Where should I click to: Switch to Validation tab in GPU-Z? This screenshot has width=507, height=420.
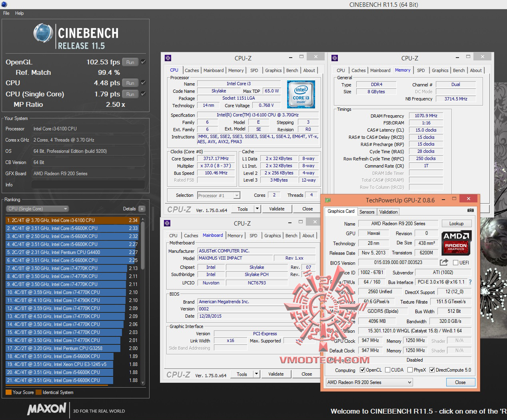point(389,212)
